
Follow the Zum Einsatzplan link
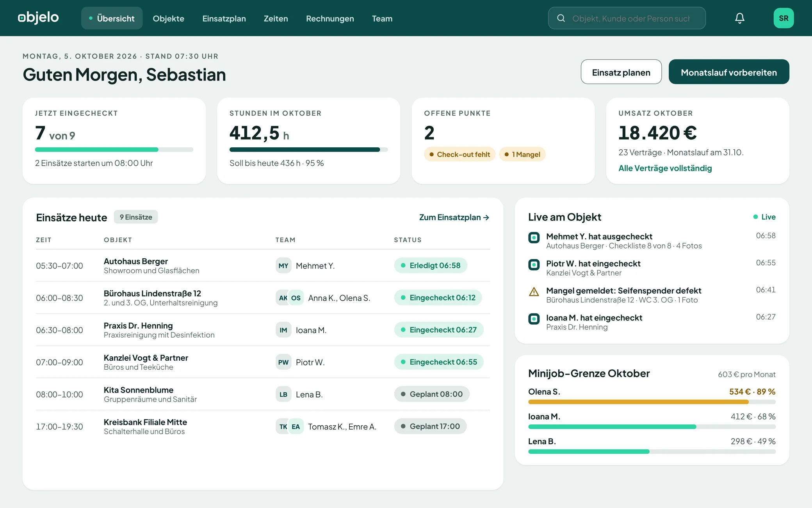tap(454, 217)
